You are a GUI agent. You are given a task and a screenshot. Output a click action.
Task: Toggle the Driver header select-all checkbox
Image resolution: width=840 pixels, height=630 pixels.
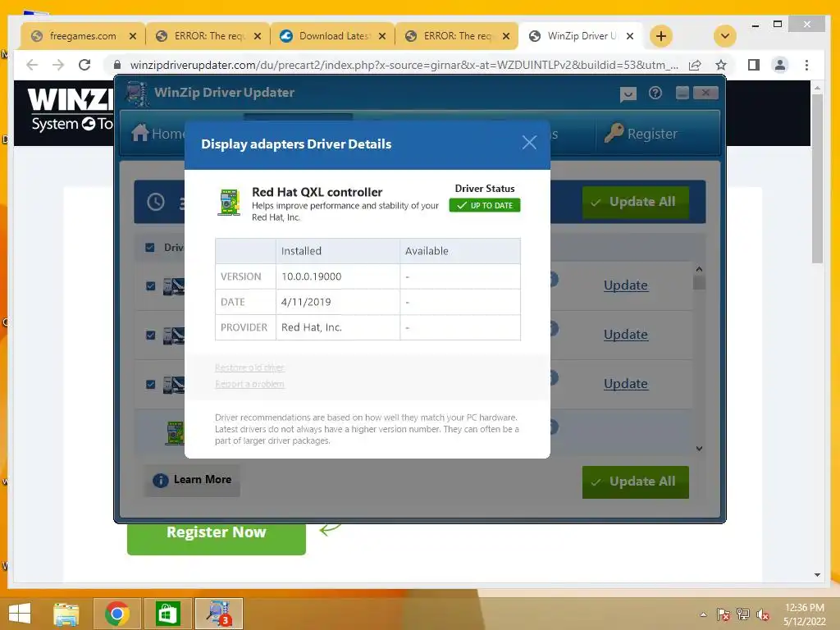pyautogui.click(x=150, y=247)
